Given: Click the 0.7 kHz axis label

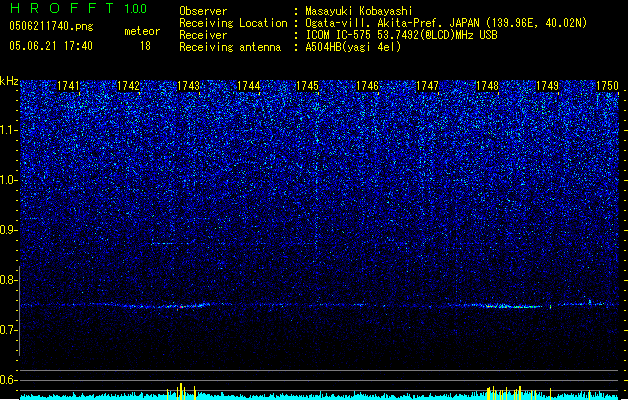Looking at the screenshot, I should point(9,330).
